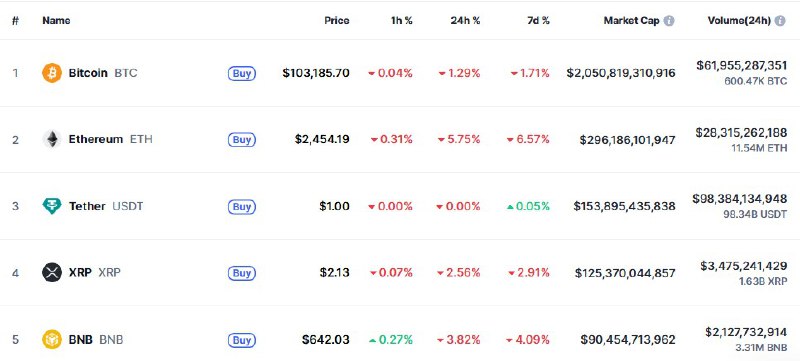The height and width of the screenshot is (361, 800).
Task: Open the Bitcoin BTC name link
Action: [103, 73]
